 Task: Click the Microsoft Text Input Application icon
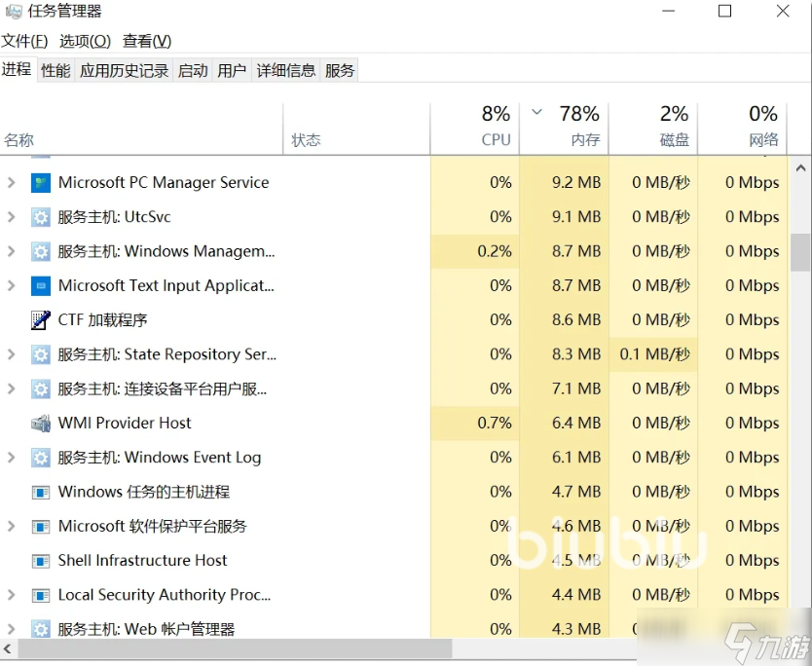[x=40, y=285]
